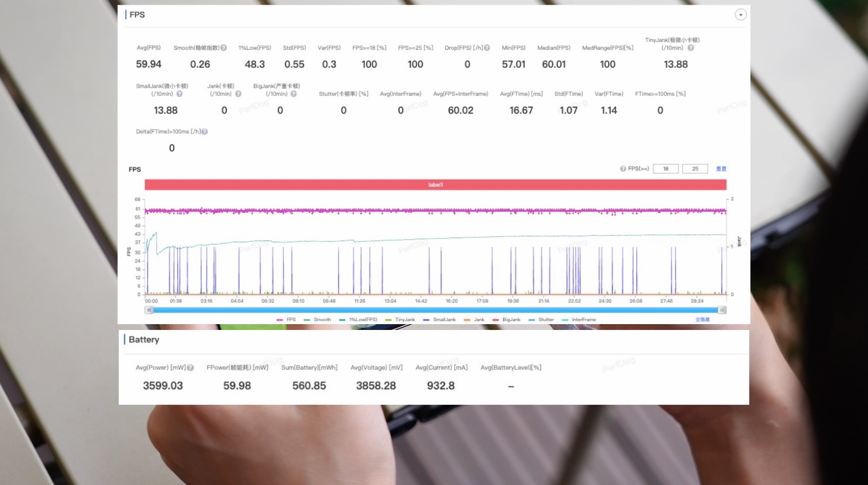Click help icon before FPS(>=) threshold

point(623,168)
